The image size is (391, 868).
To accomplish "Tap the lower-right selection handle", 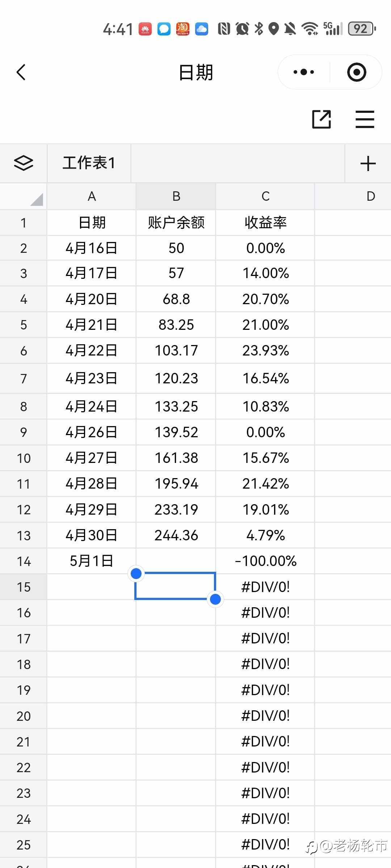I will [215, 599].
